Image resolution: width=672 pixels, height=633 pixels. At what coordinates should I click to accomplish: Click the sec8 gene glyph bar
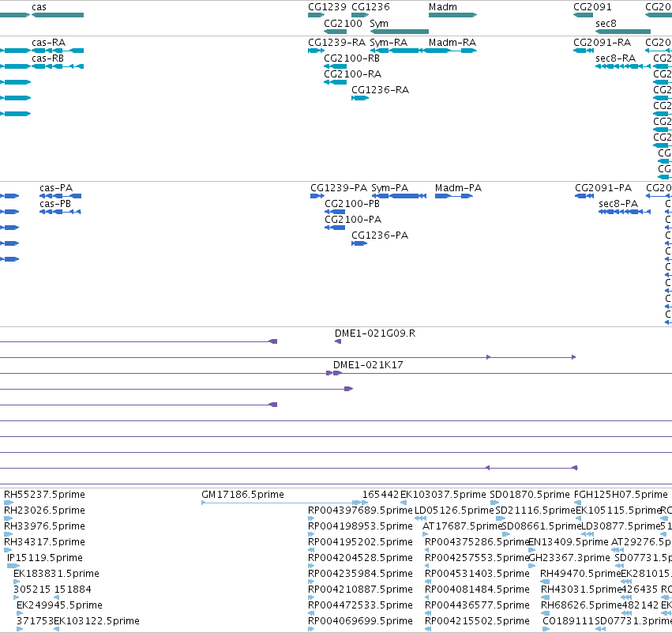[623, 32]
